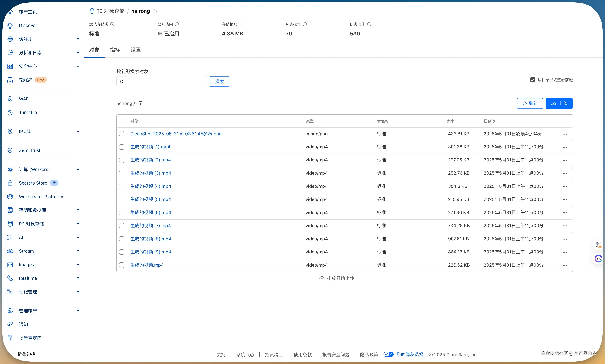Open the 设置 tab
Viewport: 605px width, 364px height.
(x=135, y=50)
